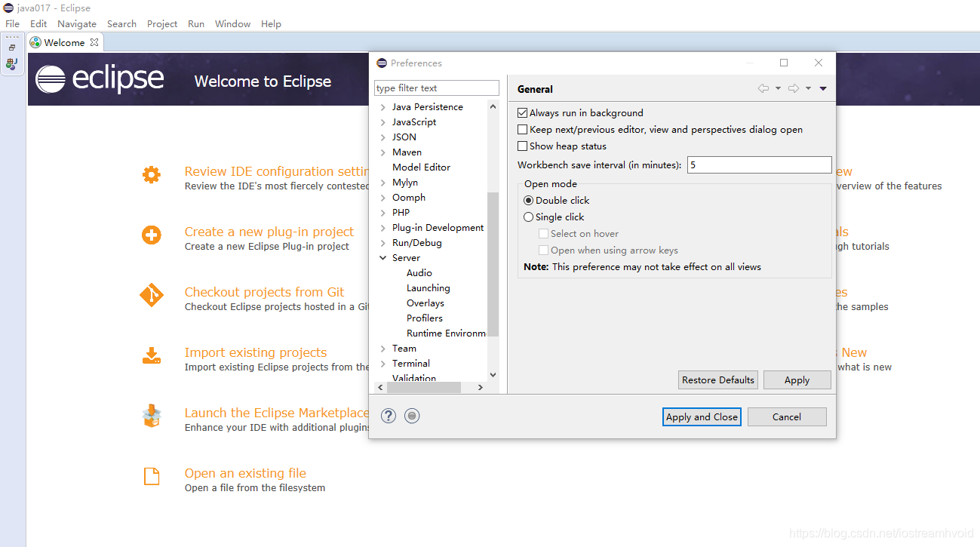
Task: Click the tree scroll-down arrow
Action: (493, 374)
